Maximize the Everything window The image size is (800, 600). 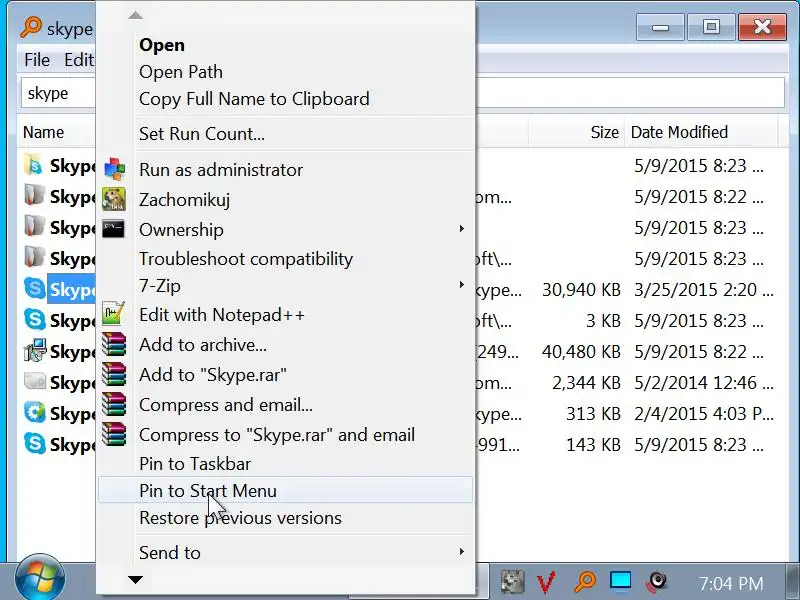711,27
